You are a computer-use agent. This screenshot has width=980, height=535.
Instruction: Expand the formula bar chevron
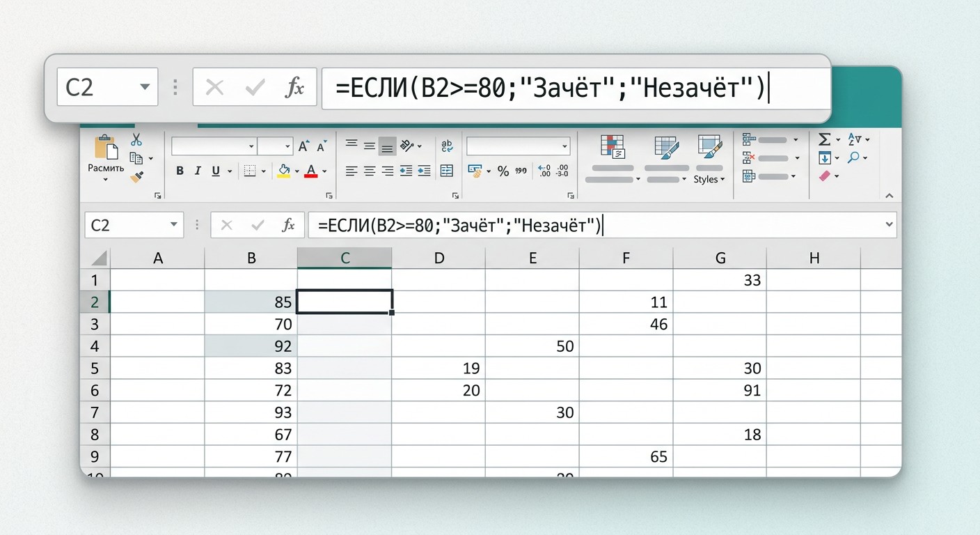[889, 224]
